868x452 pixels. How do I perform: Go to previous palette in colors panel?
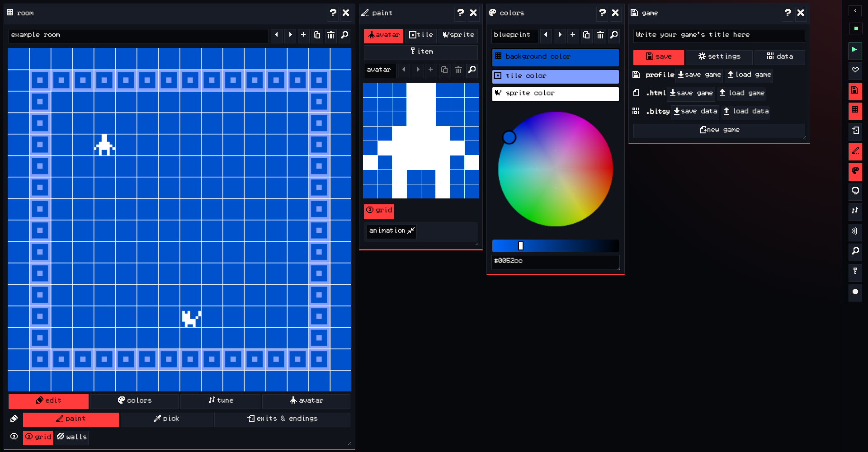(x=546, y=35)
